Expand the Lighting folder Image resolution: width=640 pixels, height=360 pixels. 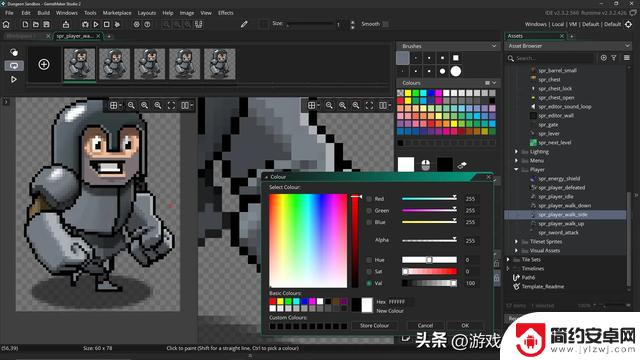(x=516, y=151)
